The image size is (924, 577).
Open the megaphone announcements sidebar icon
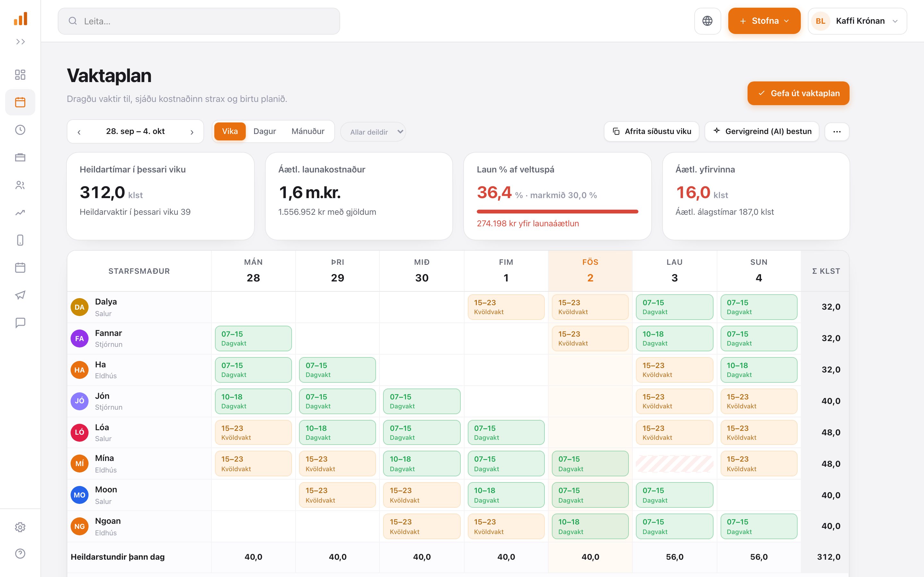coord(20,295)
